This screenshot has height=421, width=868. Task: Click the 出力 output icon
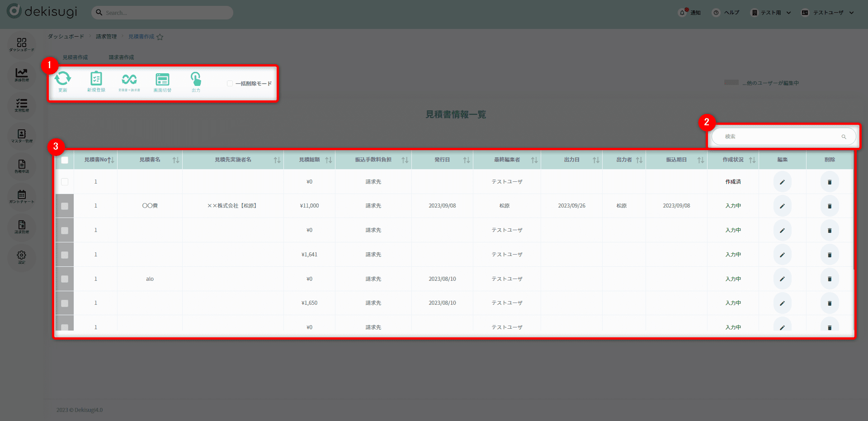pyautogui.click(x=196, y=80)
